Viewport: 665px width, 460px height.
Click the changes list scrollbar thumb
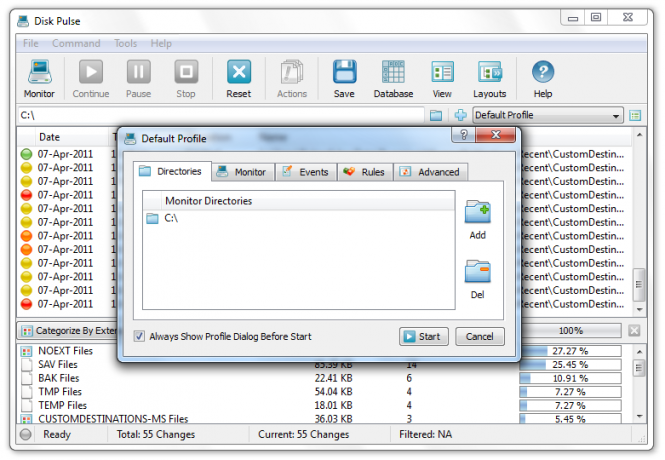(x=639, y=284)
